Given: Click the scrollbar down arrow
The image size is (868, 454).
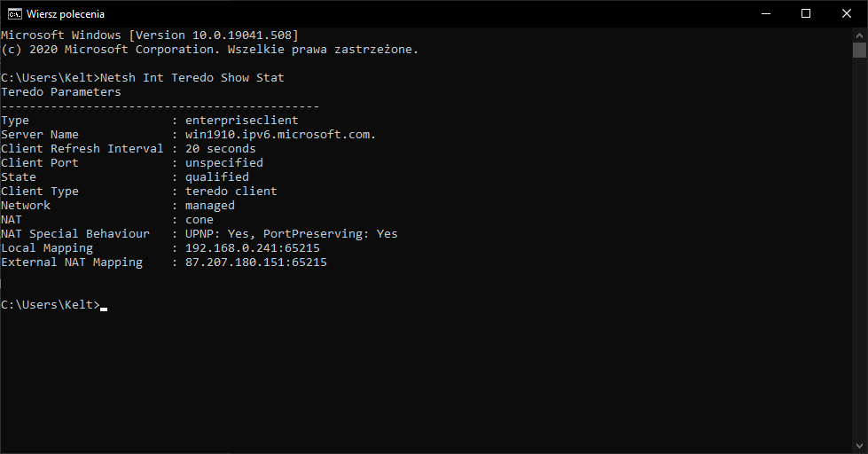Looking at the screenshot, I should tap(859, 447).
